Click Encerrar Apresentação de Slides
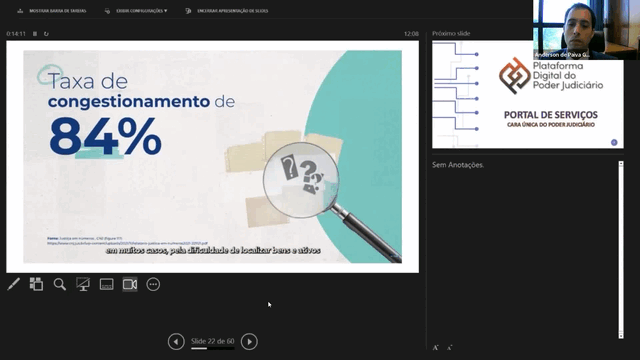The height and width of the screenshot is (360, 640). tap(233, 11)
